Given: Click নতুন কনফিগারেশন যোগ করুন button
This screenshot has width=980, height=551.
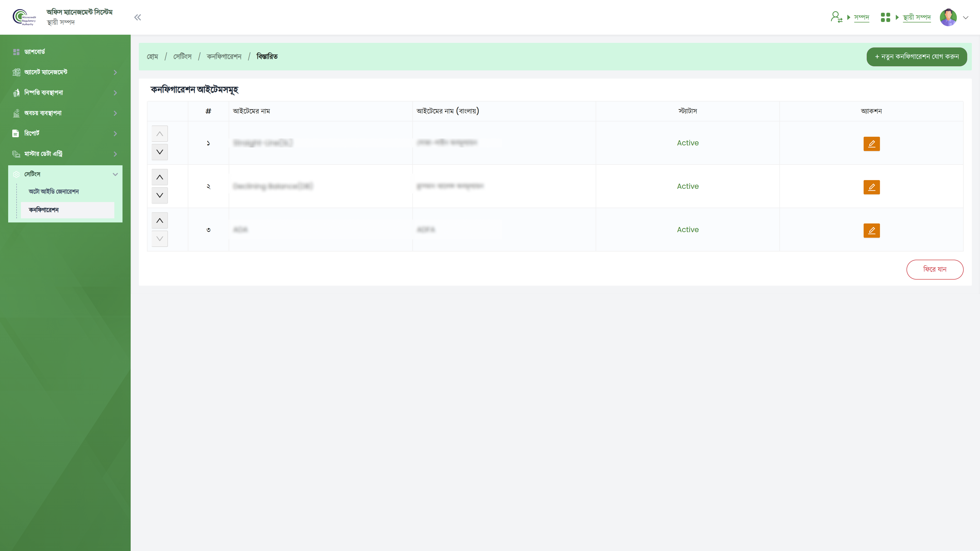Looking at the screenshot, I should tap(916, 57).
